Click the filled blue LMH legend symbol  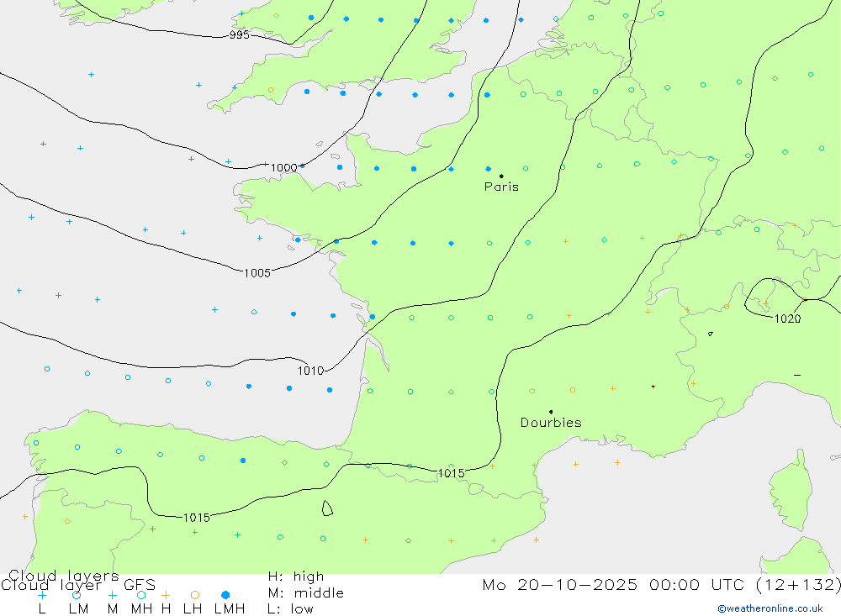click(225, 595)
